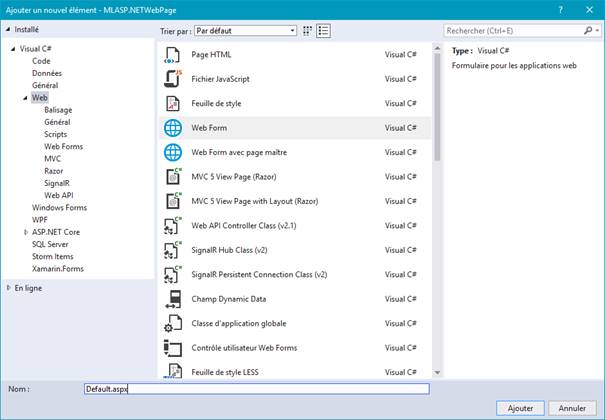605x420 pixels.
Task: Click the 'Web API Controller Class (v2.1)' label
Action: (x=244, y=226)
